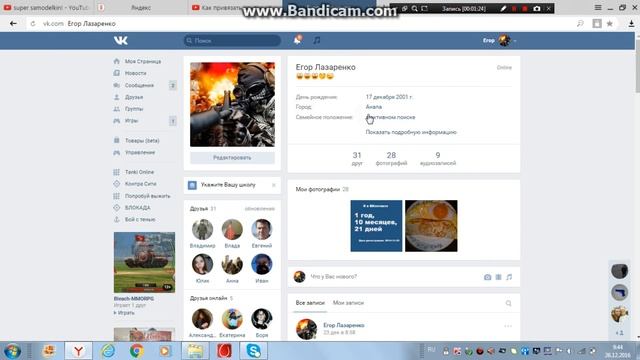640x360 pixels.
Task: Open the post options three-dots menu
Action: [508, 326]
